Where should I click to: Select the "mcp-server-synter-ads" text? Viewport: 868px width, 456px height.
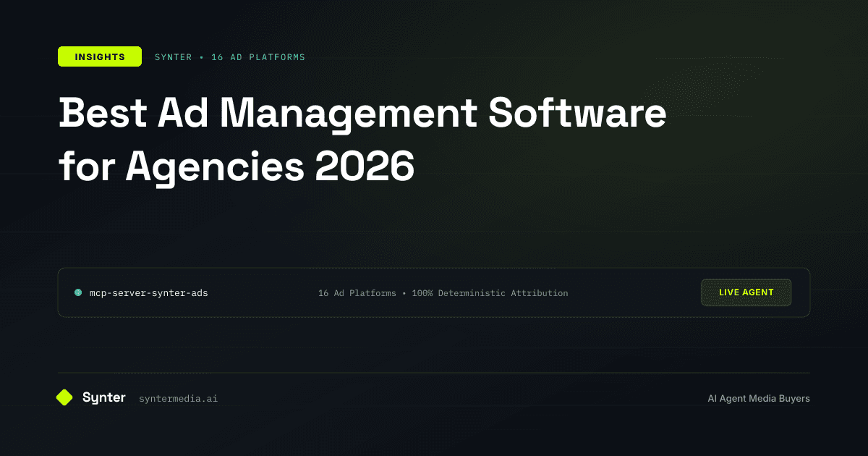[148, 293]
